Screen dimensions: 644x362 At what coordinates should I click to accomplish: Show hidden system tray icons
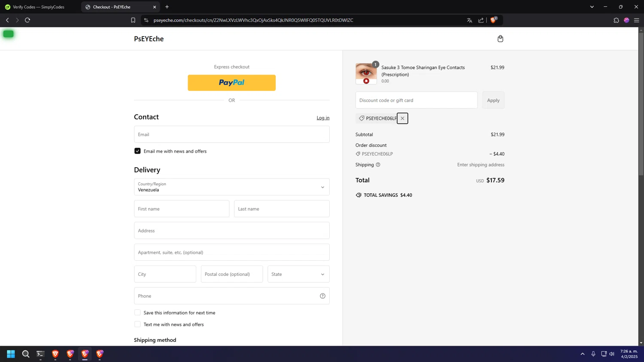coord(583,354)
